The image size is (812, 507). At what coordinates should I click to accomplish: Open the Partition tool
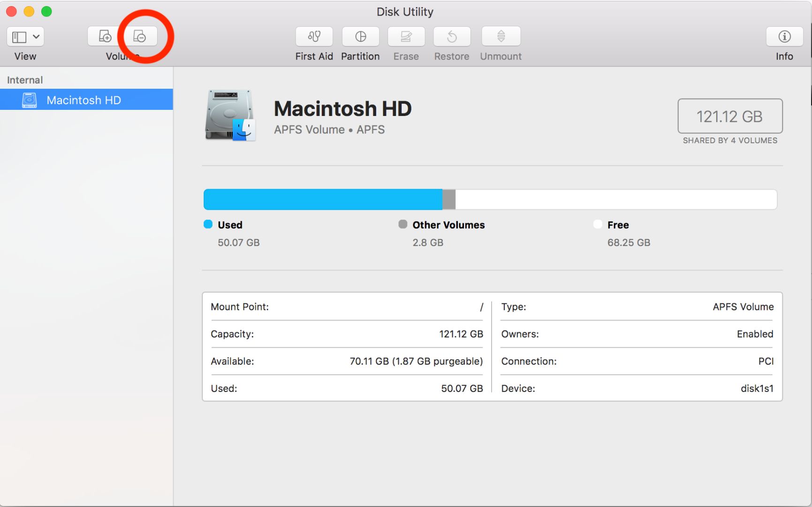tap(360, 37)
